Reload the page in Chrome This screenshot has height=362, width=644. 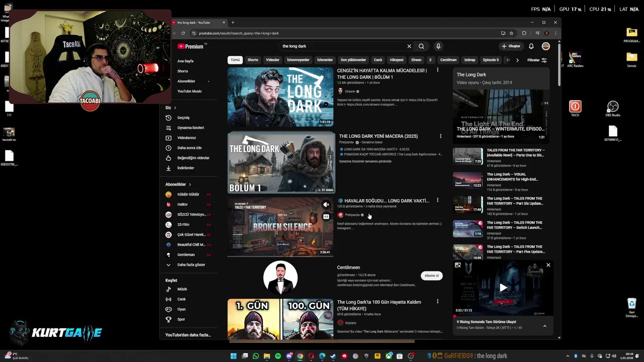183,33
